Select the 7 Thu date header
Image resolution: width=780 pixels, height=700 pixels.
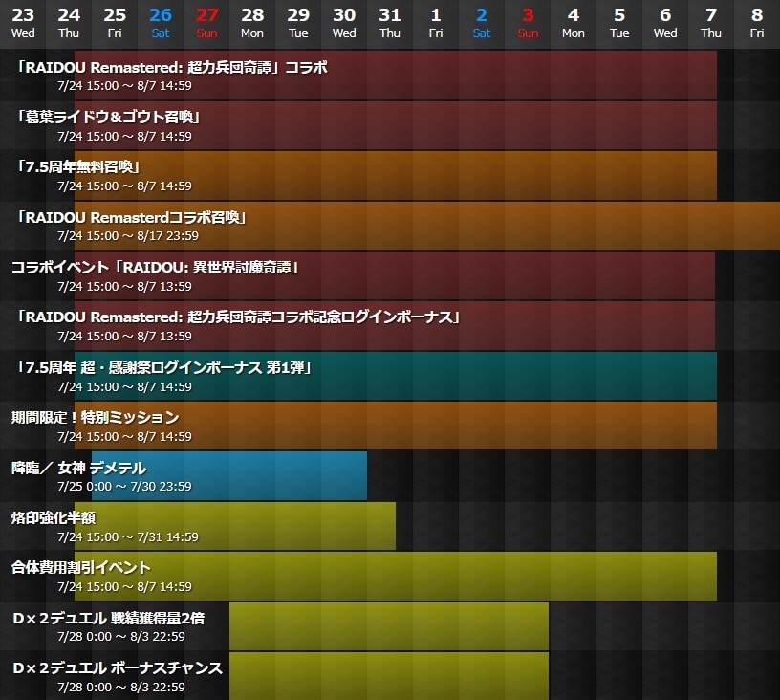coord(711,24)
